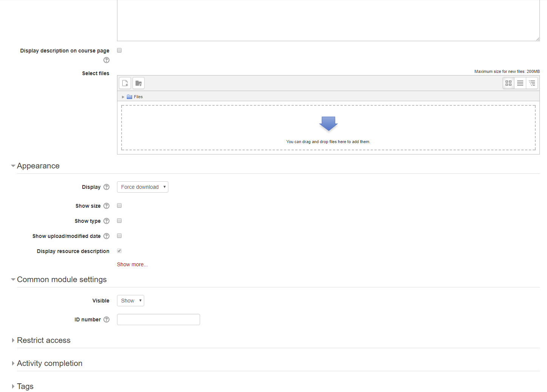Expand the Files path tree arrow

[123, 97]
